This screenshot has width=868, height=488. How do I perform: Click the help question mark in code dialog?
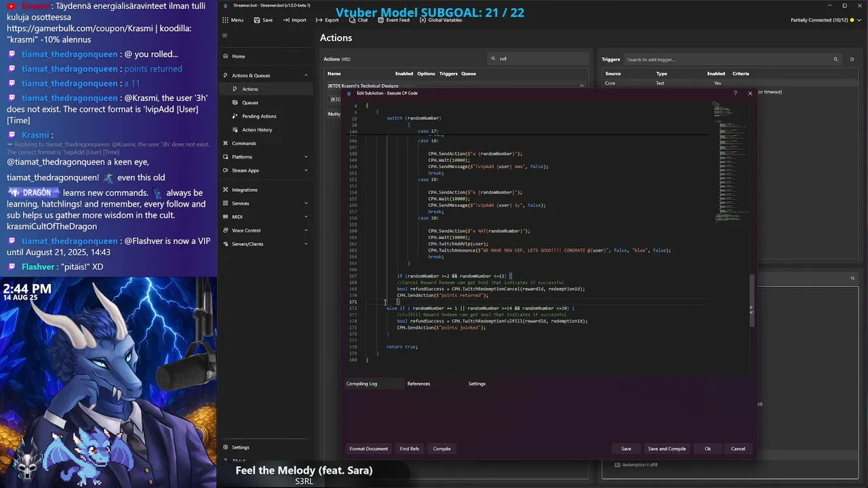pyautogui.click(x=735, y=94)
